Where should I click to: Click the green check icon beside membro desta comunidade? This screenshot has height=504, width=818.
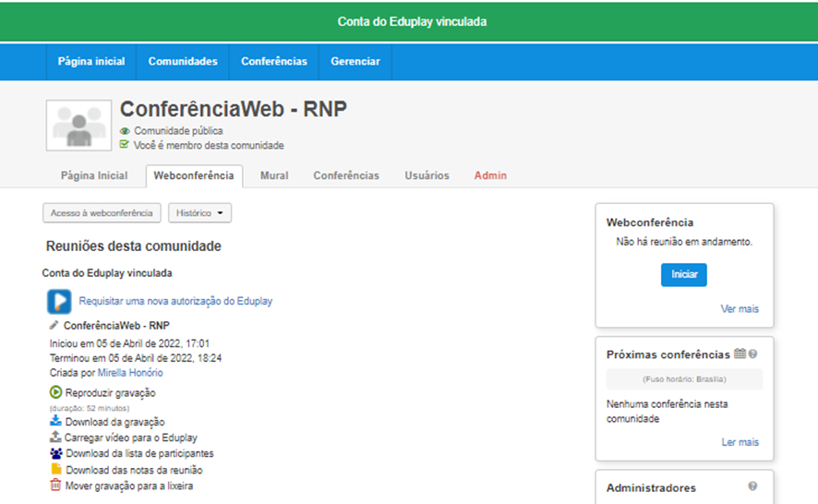coord(124,145)
